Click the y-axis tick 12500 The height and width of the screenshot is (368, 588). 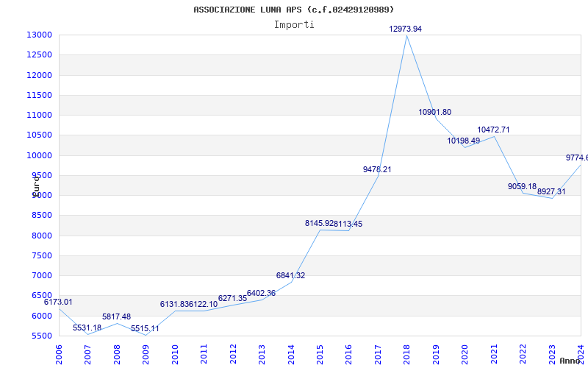[x=39, y=54]
